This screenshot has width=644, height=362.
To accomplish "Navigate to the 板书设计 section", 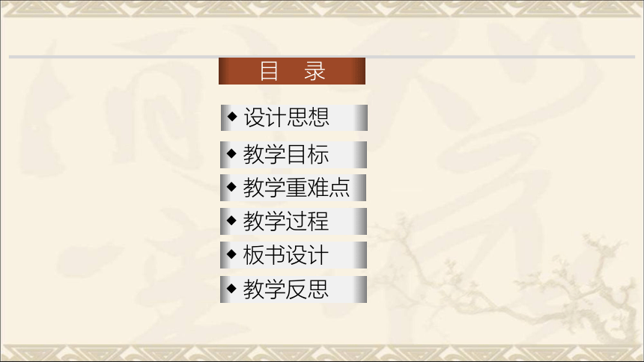I will pyautogui.click(x=294, y=255).
